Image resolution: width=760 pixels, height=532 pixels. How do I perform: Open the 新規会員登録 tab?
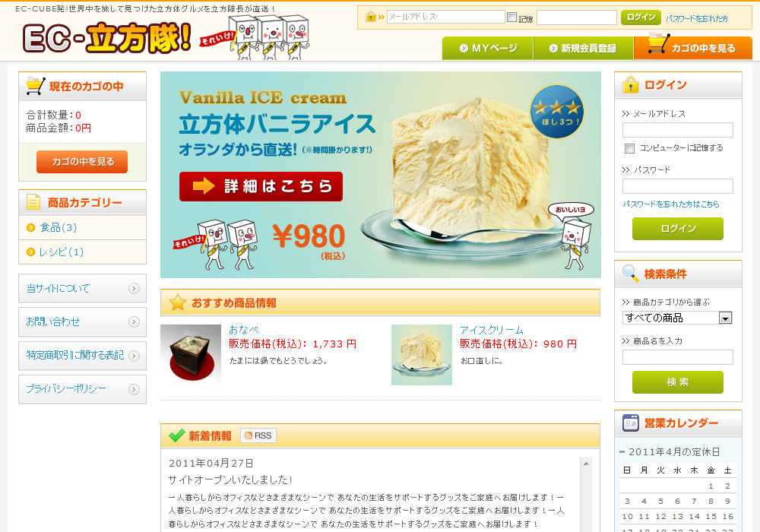(x=583, y=49)
